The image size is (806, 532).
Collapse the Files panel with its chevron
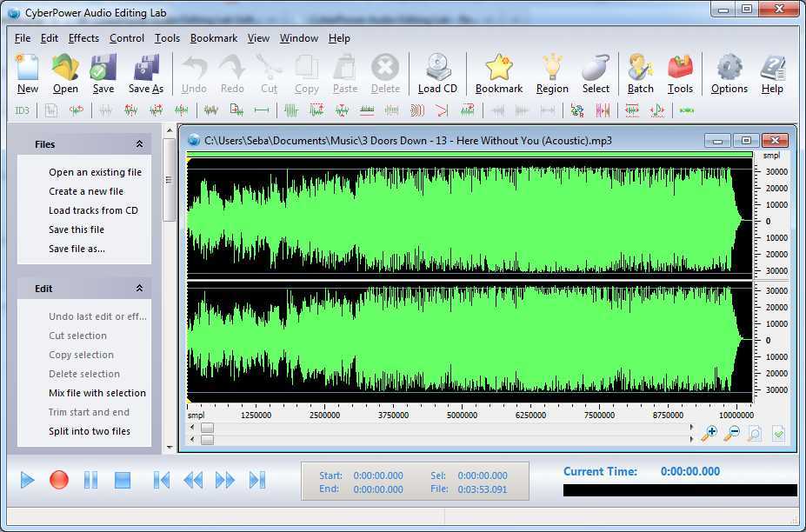pyautogui.click(x=139, y=144)
